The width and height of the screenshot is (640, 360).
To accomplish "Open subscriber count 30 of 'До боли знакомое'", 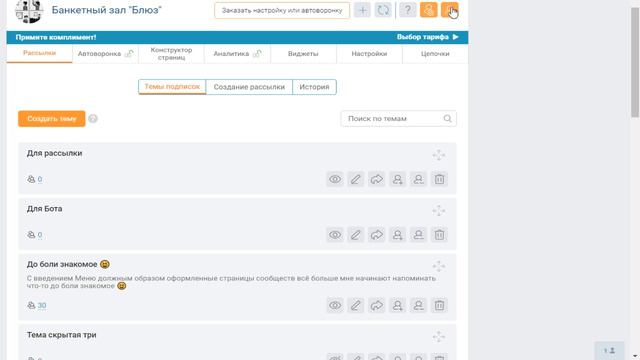I will (42, 305).
